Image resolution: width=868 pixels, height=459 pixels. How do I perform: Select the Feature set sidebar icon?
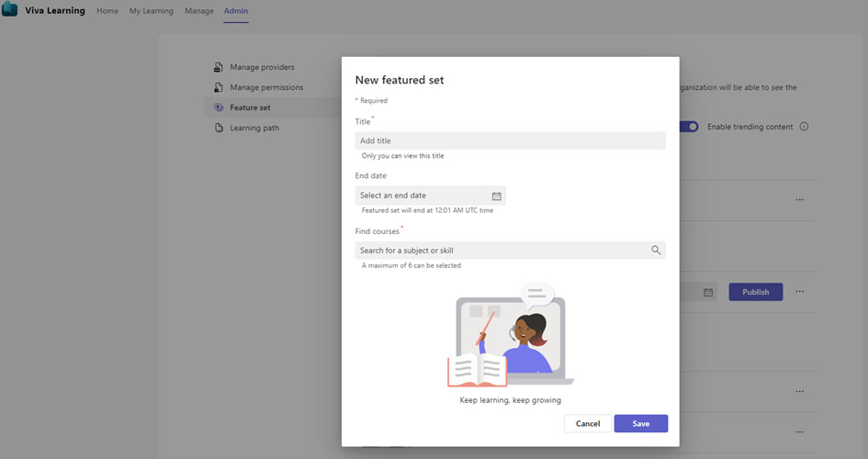pos(219,107)
